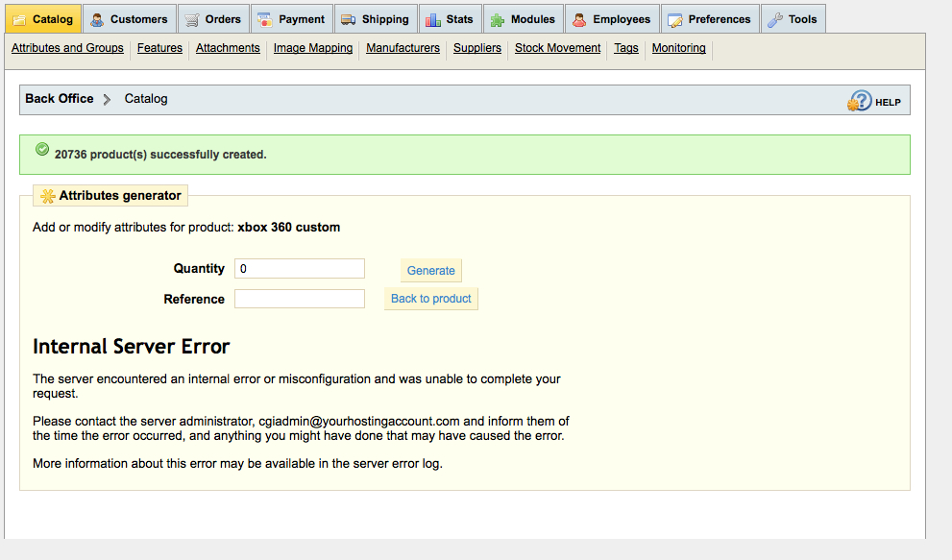Click the 'More information about this error' line
The height and width of the screenshot is (560, 952).
(x=237, y=463)
